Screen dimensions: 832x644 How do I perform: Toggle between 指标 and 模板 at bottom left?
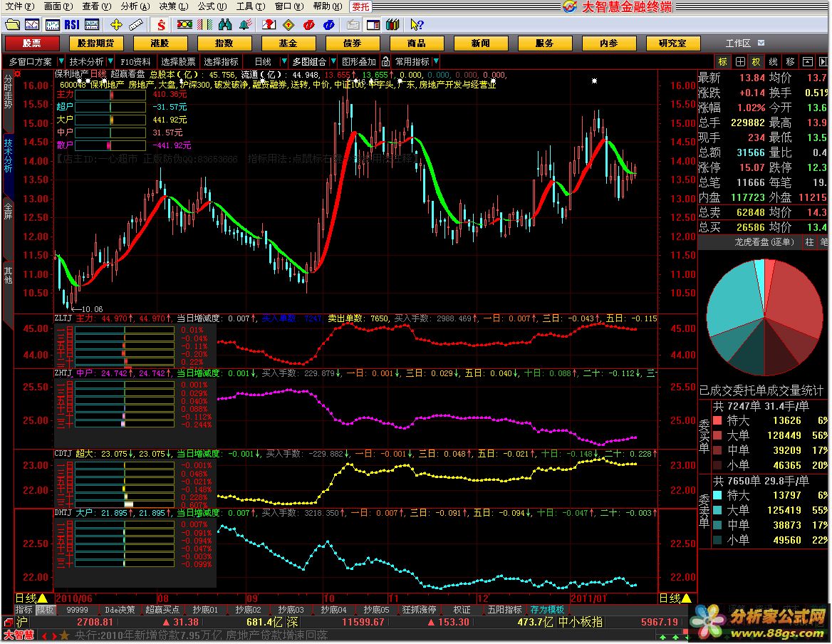(x=34, y=610)
